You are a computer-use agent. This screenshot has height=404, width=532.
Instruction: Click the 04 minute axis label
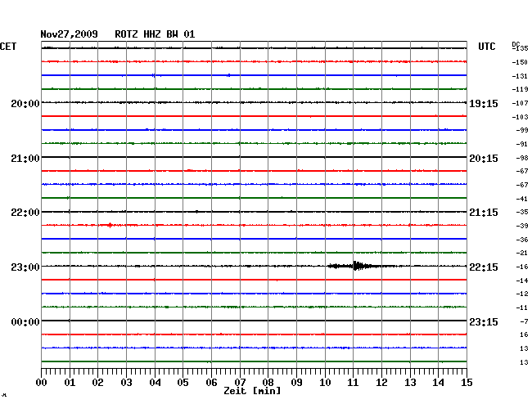coord(155,383)
